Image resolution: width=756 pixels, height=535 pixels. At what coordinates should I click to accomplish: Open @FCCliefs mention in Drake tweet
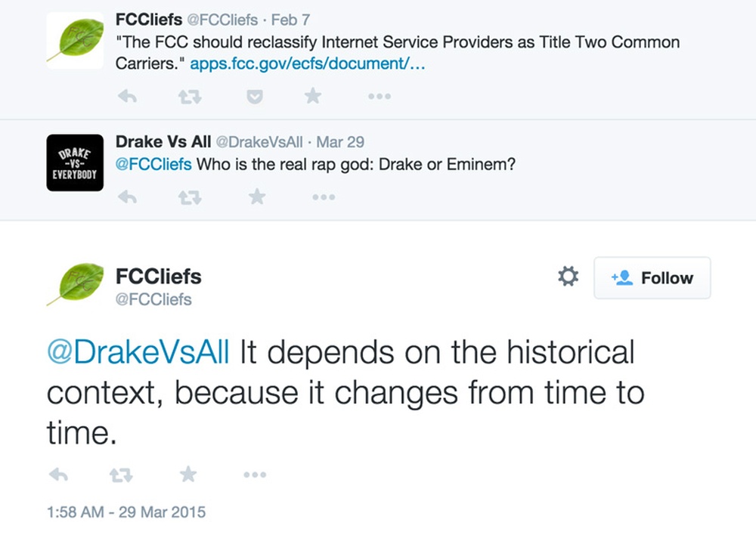[153, 165]
